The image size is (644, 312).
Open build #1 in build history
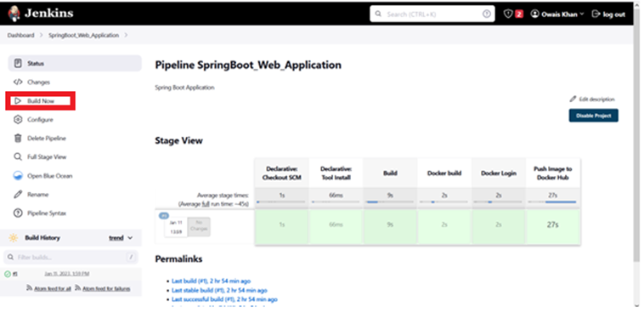coord(14,274)
